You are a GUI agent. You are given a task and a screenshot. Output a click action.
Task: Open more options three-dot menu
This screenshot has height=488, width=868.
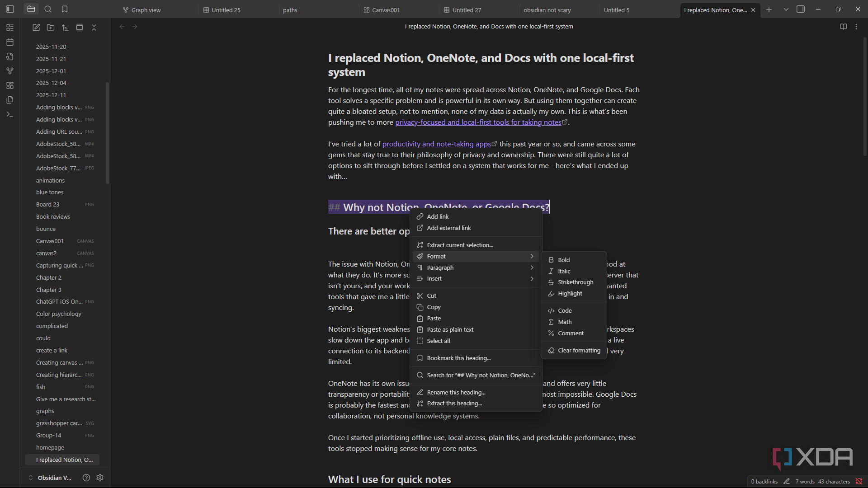pyautogui.click(x=856, y=27)
